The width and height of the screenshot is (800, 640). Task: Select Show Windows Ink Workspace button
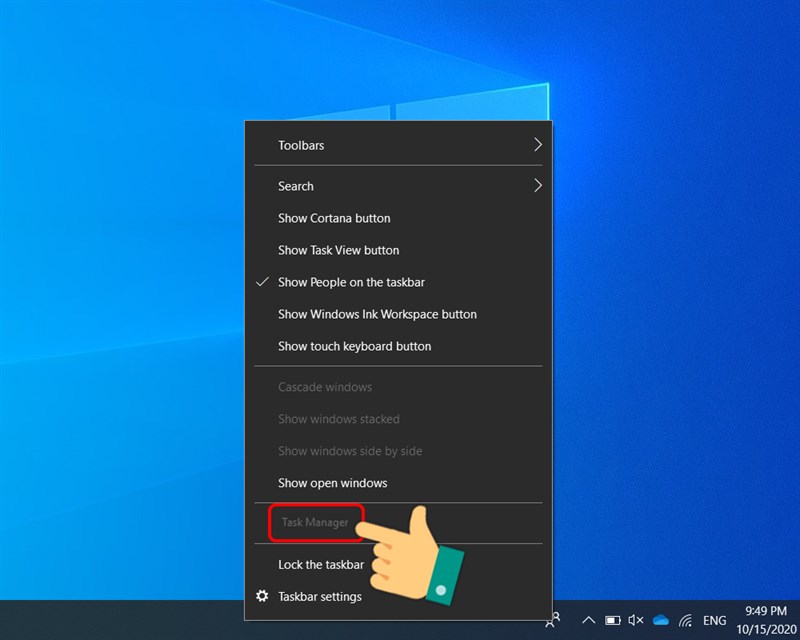[x=377, y=314]
